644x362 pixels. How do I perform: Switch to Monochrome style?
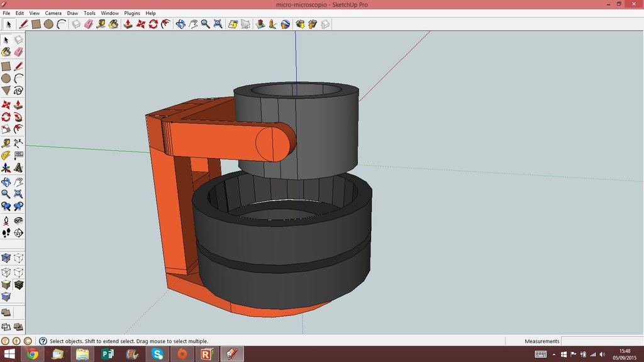(6, 297)
